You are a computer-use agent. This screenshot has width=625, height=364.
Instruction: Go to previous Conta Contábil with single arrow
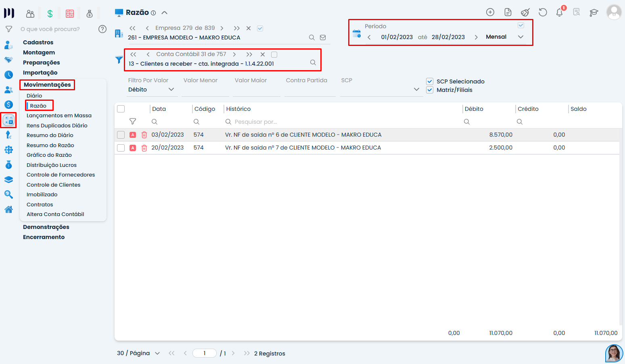click(x=148, y=54)
